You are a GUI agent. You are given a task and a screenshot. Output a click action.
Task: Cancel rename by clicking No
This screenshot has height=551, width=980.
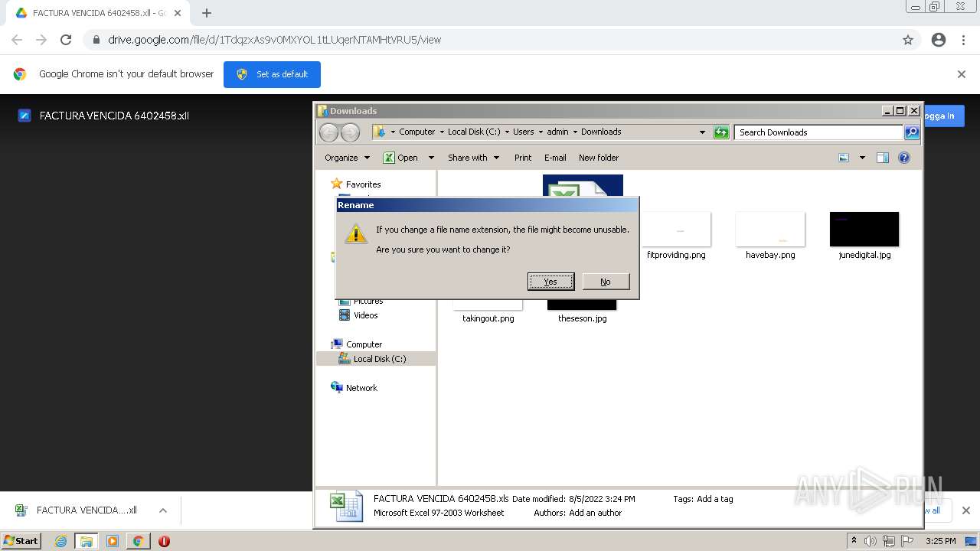click(606, 282)
